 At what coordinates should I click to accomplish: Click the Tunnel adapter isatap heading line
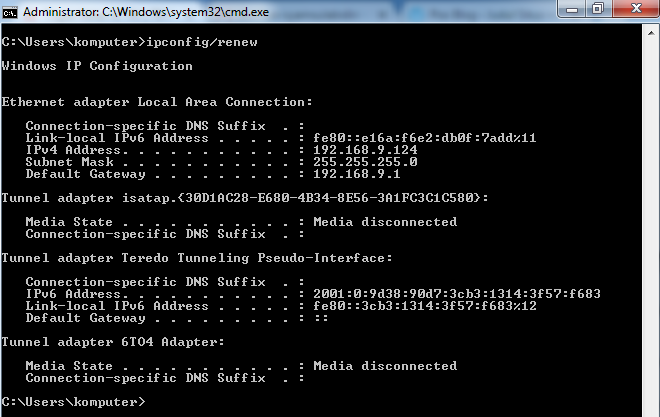[245, 198]
